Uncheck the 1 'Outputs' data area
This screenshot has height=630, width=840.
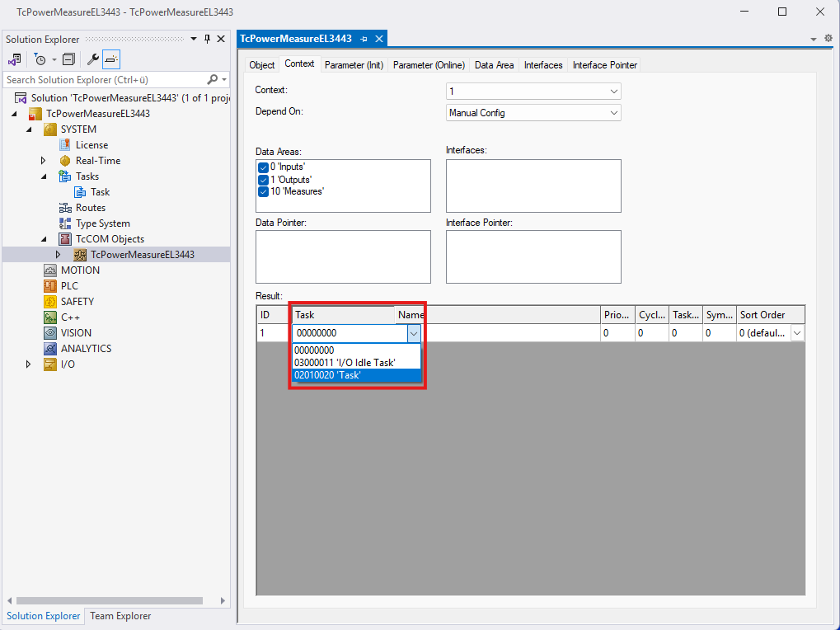pyautogui.click(x=264, y=179)
